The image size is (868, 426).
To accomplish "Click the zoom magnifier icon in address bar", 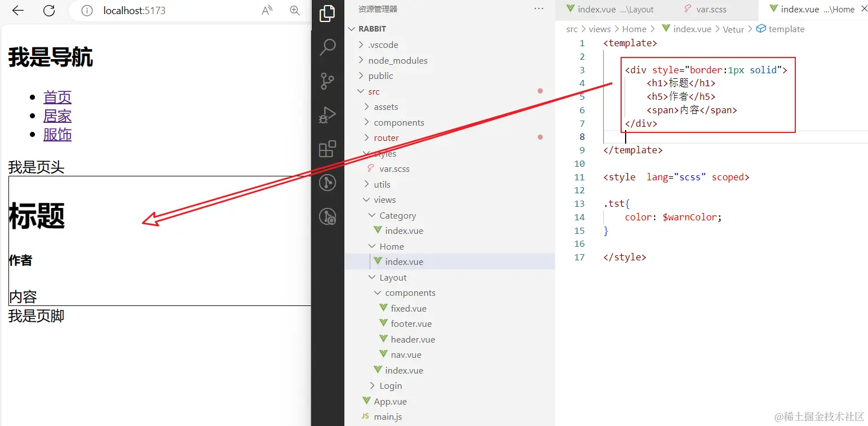I will tap(294, 10).
